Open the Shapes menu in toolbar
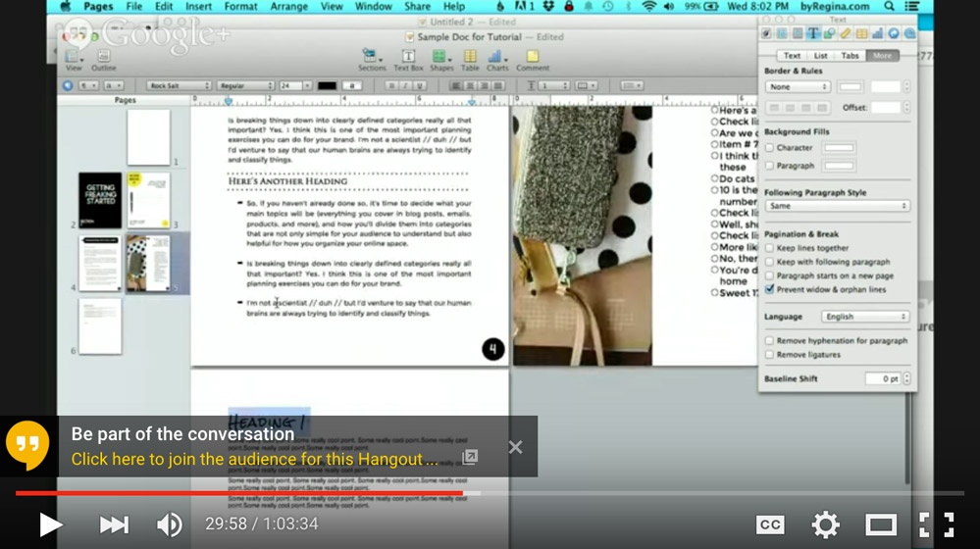This screenshot has height=549, width=980. pyautogui.click(x=441, y=60)
